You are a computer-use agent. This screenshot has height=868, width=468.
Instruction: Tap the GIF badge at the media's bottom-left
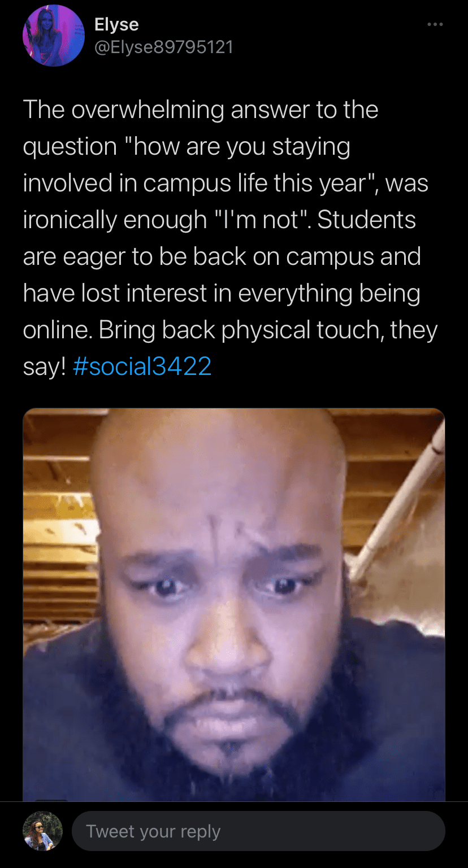tap(51, 800)
